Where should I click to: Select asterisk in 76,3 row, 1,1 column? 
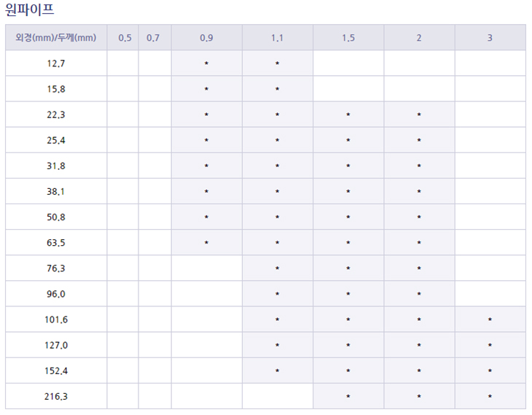[278, 268]
